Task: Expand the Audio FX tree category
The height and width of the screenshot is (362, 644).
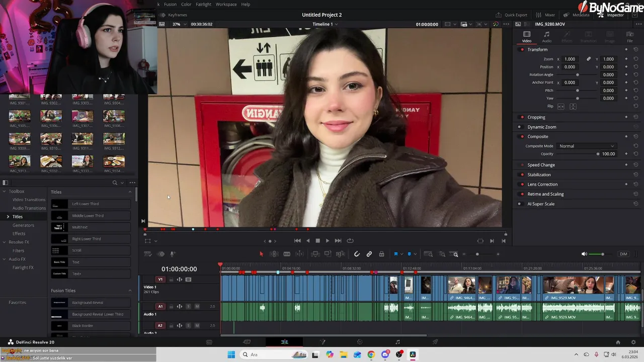Action: coord(5,259)
